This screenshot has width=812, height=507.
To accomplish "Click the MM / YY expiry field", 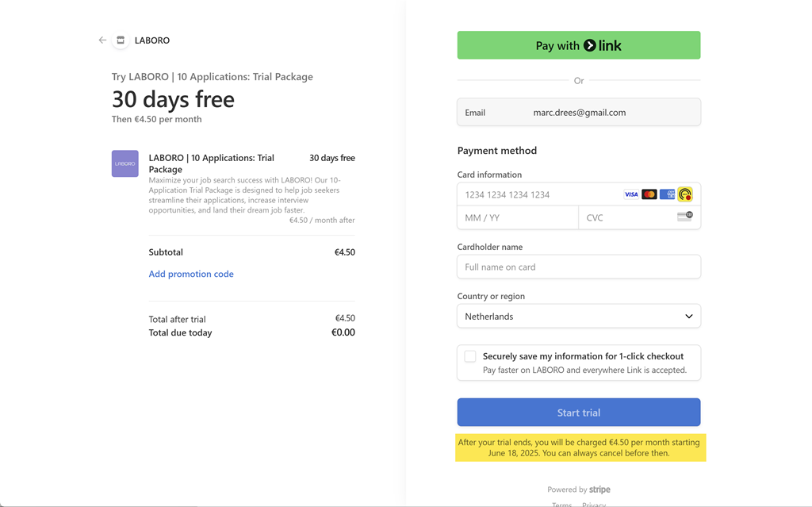I will [x=517, y=217].
